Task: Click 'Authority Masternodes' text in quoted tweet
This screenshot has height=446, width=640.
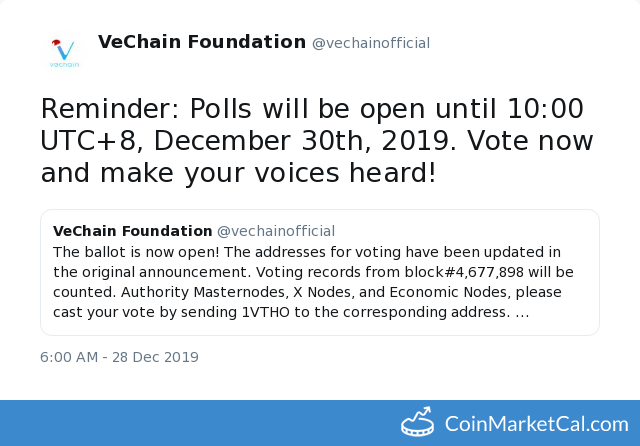Action: coord(203,292)
